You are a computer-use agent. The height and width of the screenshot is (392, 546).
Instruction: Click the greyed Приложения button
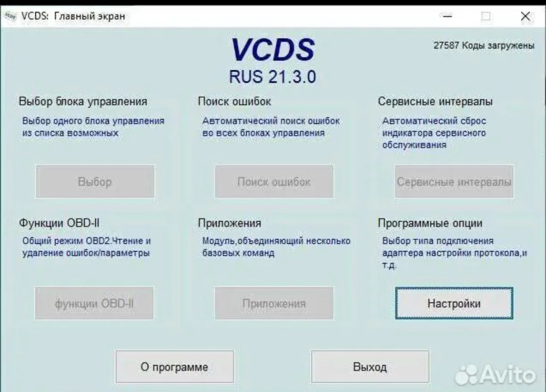click(274, 303)
